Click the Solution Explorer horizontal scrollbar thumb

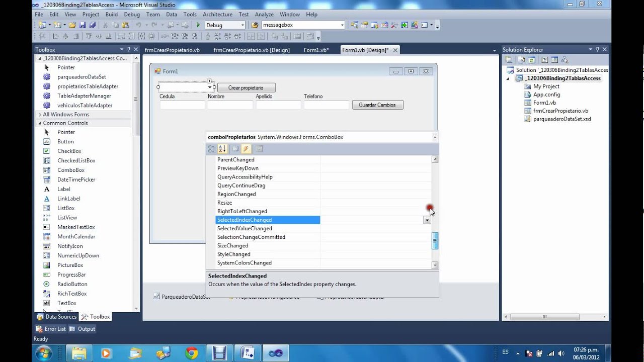coord(544,317)
